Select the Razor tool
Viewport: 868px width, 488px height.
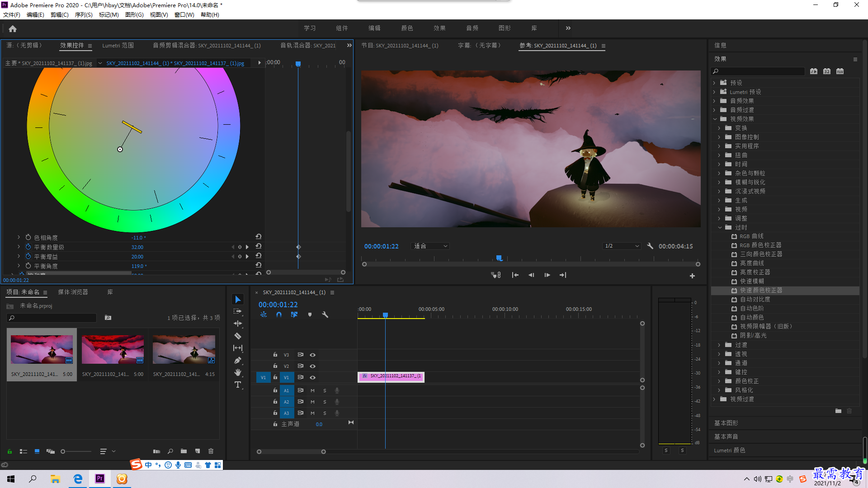click(x=238, y=336)
